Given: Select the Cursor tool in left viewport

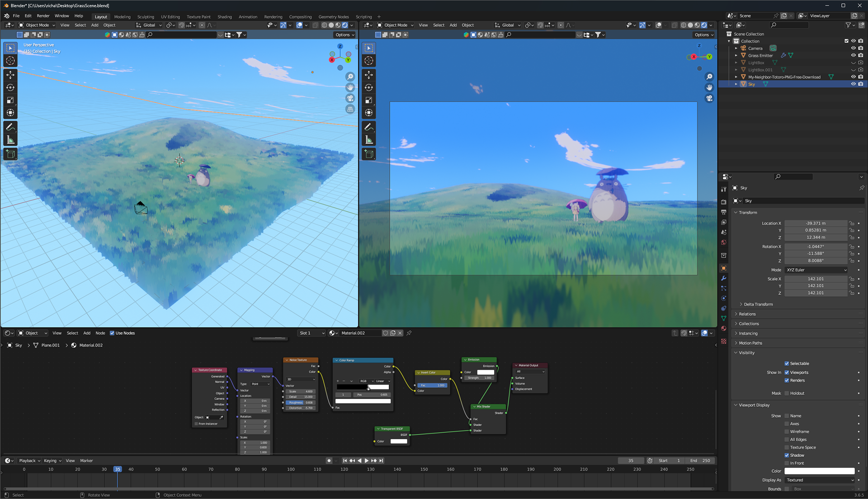Looking at the screenshot, I should coord(10,61).
